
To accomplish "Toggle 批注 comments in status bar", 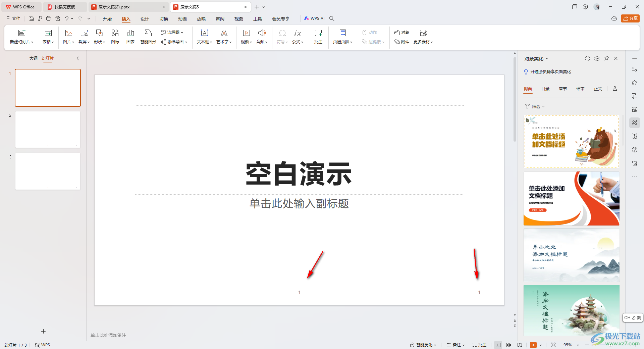I will click(x=479, y=345).
